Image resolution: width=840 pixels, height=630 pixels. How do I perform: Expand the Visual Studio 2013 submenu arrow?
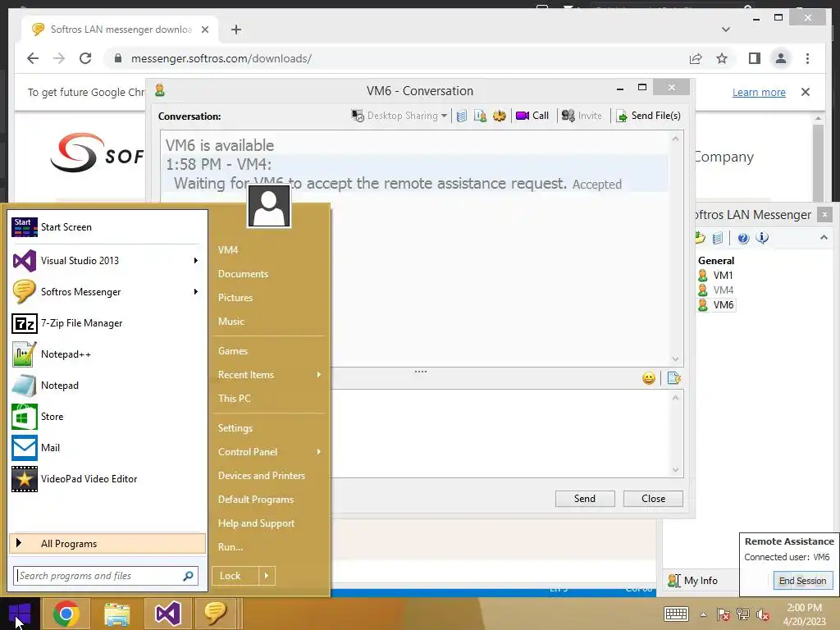pyautogui.click(x=195, y=260)
